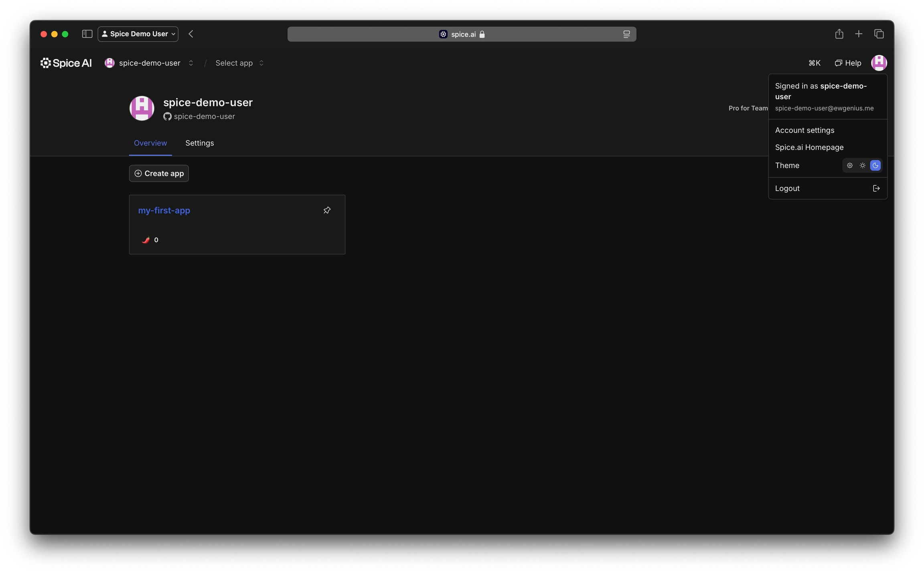Click the reader view icon in the address bar
This screenshot has width=924, height=574.
click(626, 34)
